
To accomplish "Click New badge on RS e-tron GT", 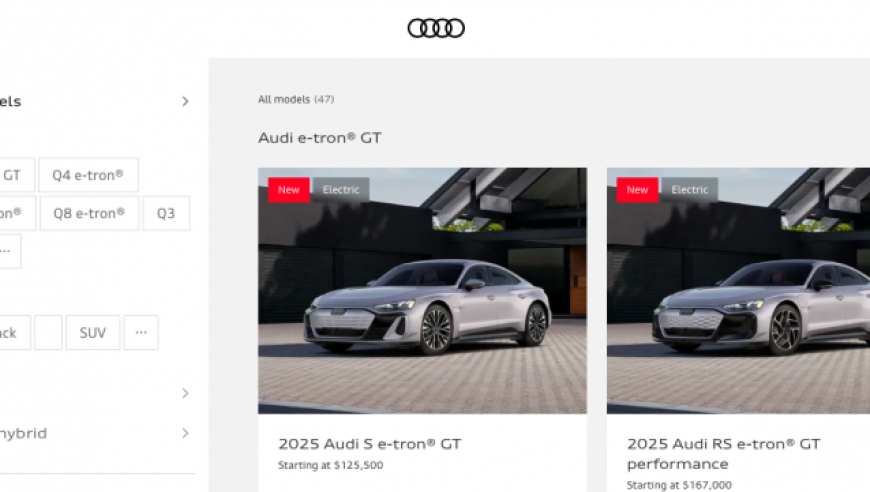I will [x=638, y=190].
